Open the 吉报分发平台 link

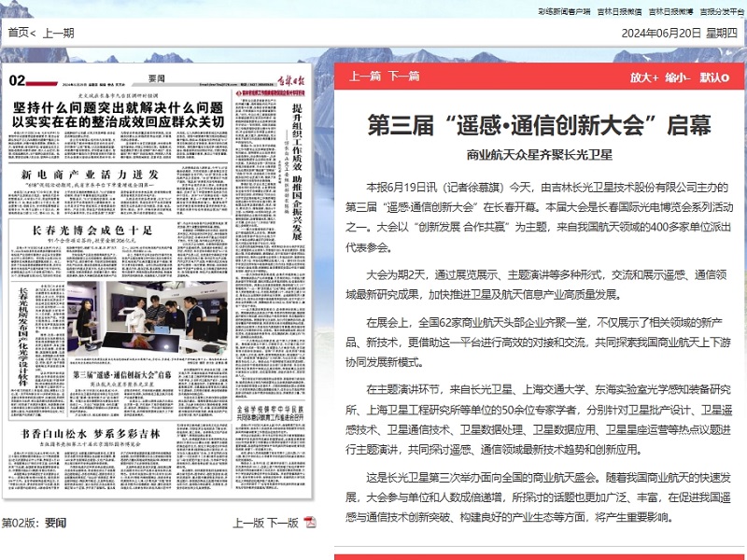click(722, 11)
